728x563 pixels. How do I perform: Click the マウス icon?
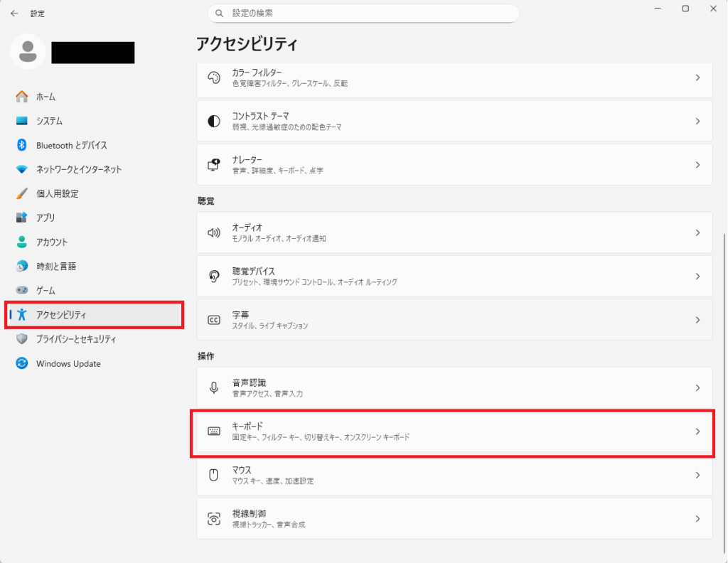coord(214,475)
